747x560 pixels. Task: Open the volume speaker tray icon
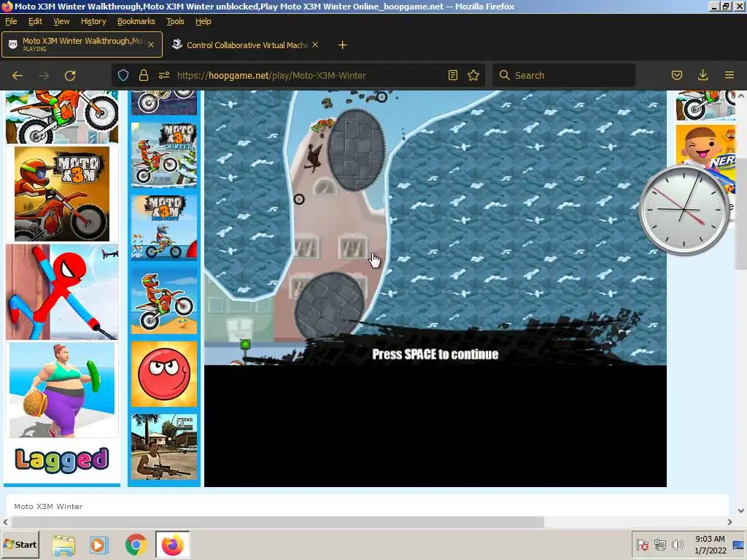677,545
